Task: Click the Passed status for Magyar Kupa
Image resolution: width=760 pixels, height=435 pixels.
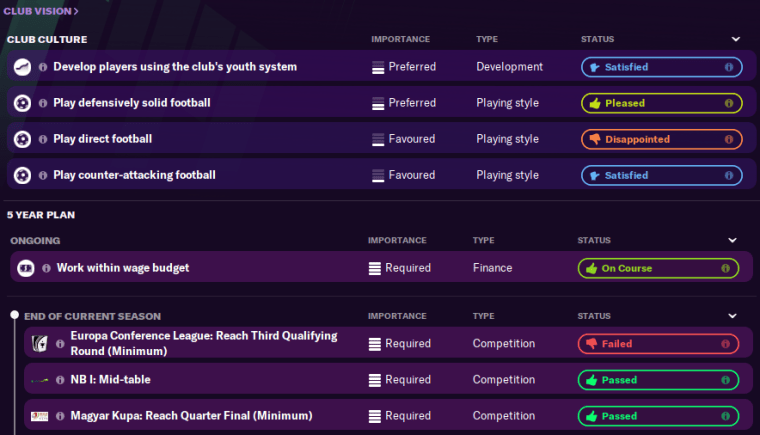Action: 657,416
